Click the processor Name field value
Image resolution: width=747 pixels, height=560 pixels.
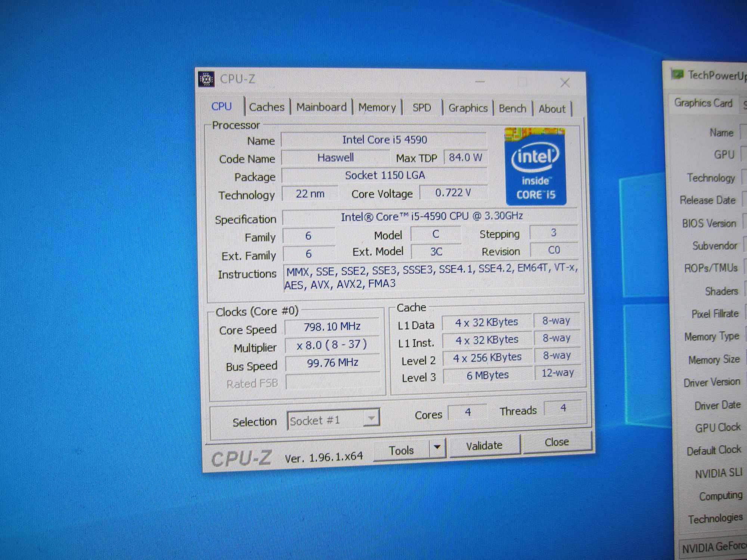click(x=384, y=140)
